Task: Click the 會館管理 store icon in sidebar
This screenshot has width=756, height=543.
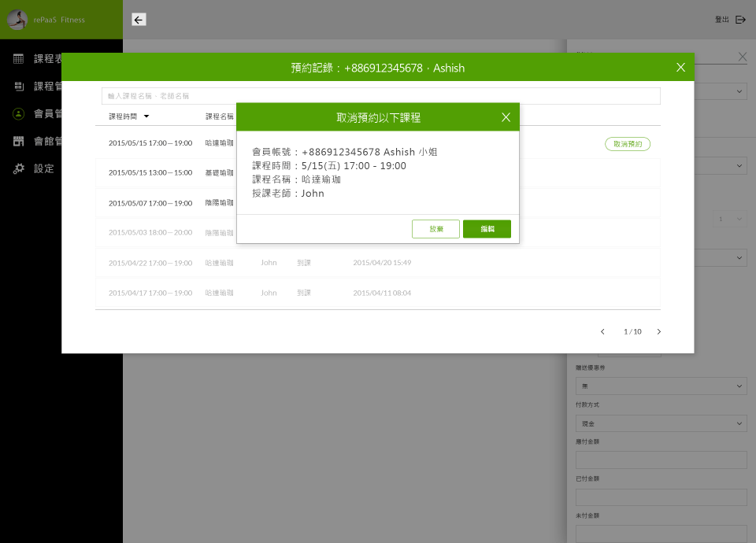Action: coord(19,141)
